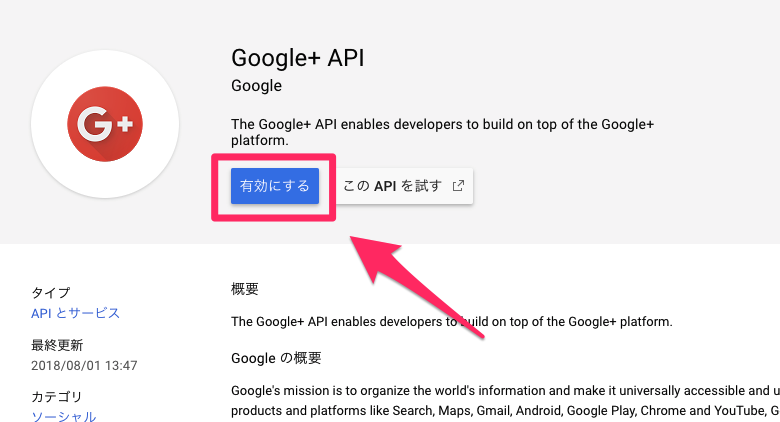
Task: Open the この API を試す button
Action: click(404, 186)
